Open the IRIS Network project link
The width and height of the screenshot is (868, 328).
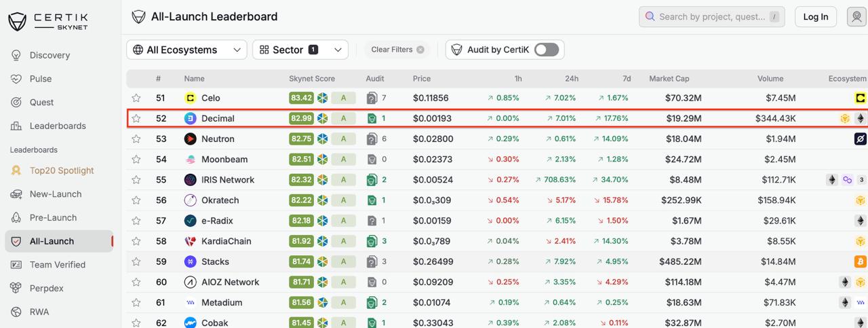click(227, 180)
